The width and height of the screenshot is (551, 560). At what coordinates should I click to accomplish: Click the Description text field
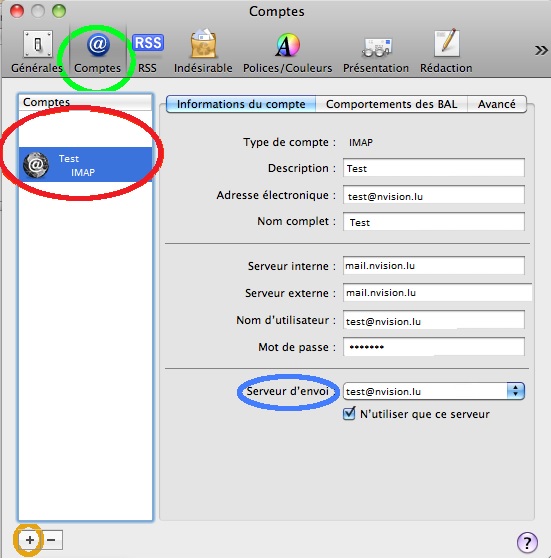click(x=434, y=168)
